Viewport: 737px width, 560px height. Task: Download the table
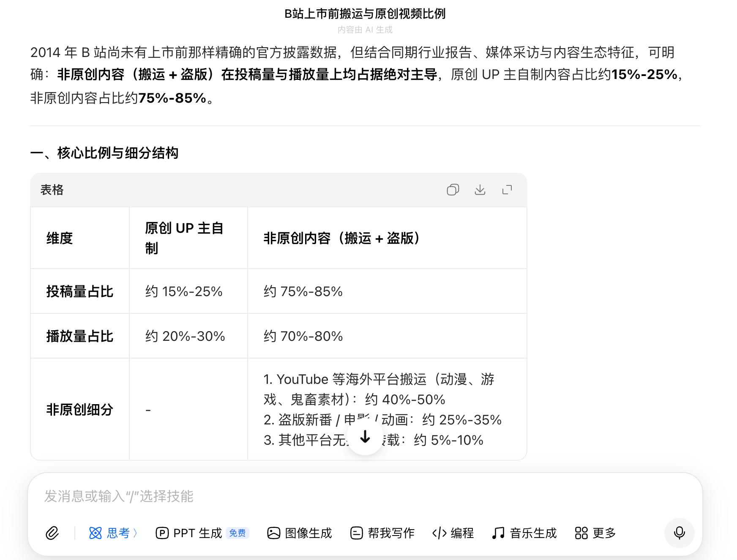pyautogui.click(x=480, y=190)
